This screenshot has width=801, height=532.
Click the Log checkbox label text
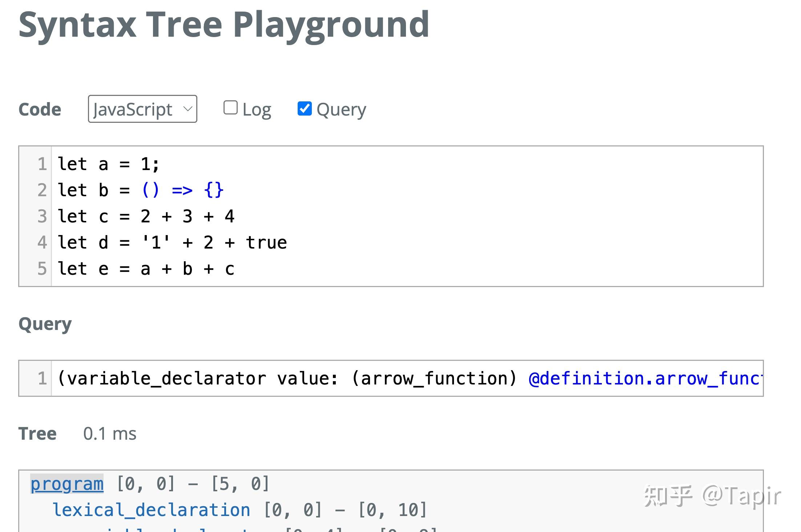coord(257,110)
